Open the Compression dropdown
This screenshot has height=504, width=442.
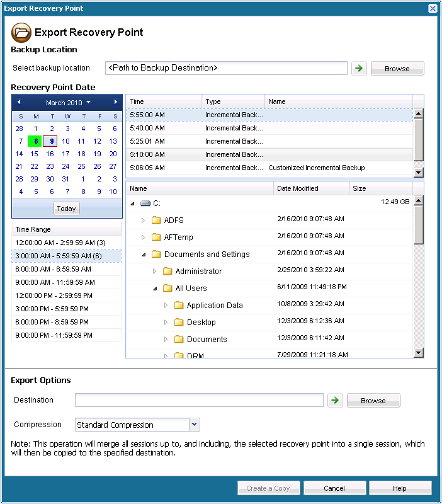[194, 425]
